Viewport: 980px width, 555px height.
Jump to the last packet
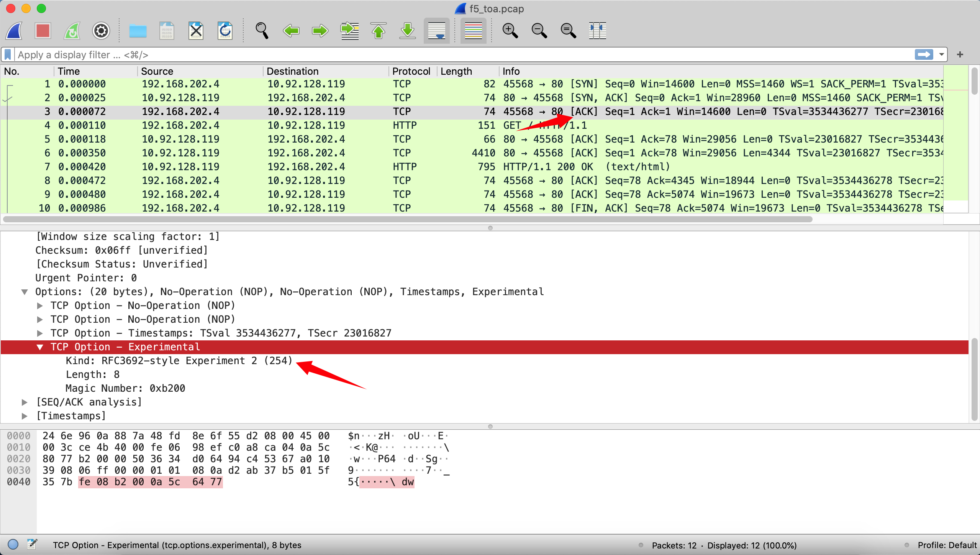407,31
